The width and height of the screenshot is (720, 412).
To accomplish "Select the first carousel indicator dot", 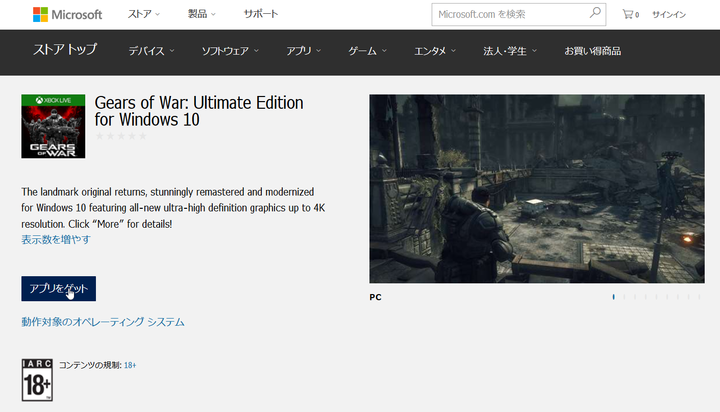I will point(613,297).
